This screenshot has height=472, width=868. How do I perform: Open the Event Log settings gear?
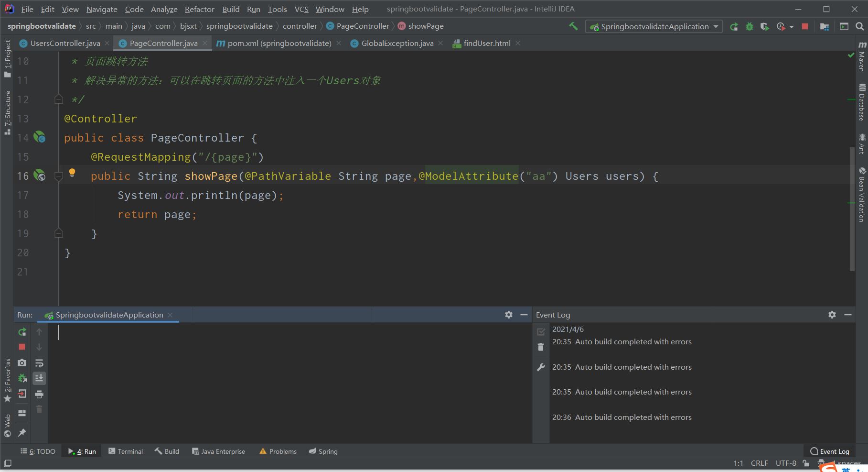(x=832, y=315)
